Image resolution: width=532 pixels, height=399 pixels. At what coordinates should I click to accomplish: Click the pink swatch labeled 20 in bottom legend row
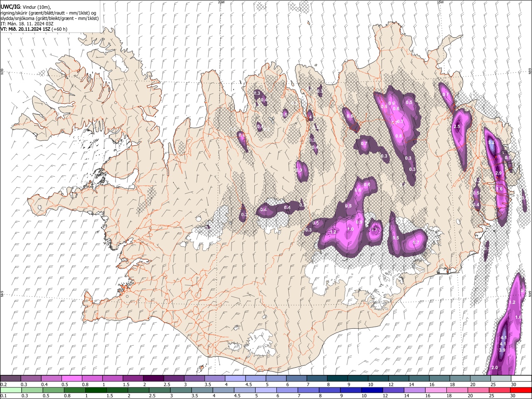[x=478, y=390]
